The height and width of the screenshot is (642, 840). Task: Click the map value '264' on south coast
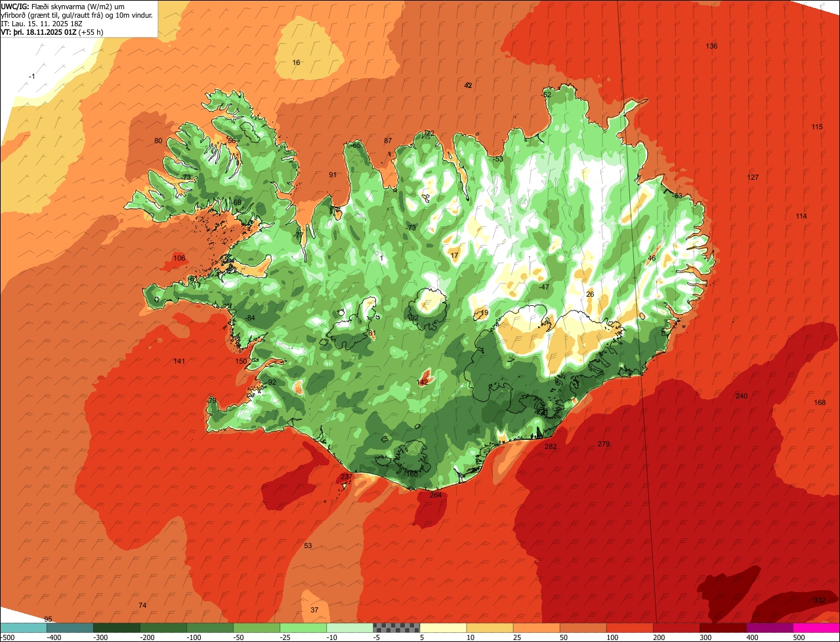[x=436, y=495]
